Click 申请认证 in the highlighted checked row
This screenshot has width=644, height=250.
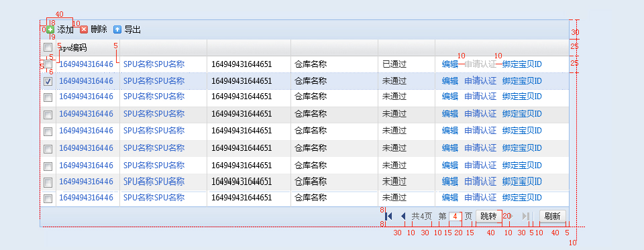(x=480, y=81)
